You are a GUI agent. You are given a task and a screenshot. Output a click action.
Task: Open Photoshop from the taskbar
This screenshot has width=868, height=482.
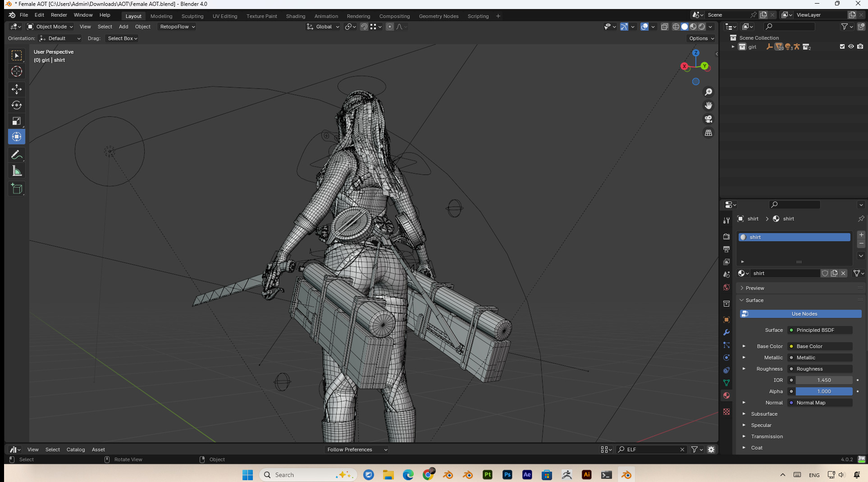point(507,475)
